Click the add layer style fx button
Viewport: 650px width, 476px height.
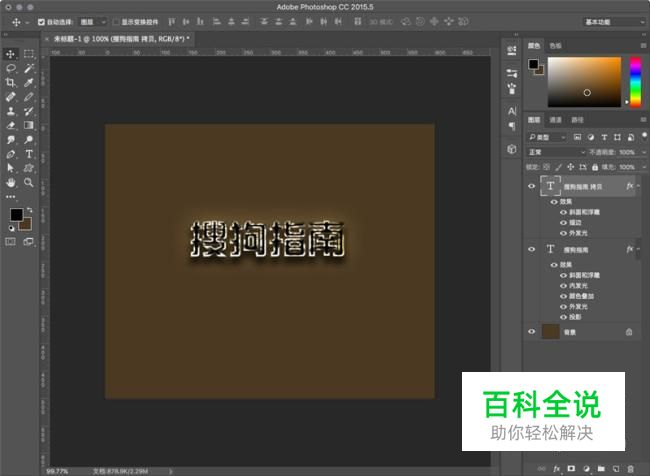(x=557, y=469)
